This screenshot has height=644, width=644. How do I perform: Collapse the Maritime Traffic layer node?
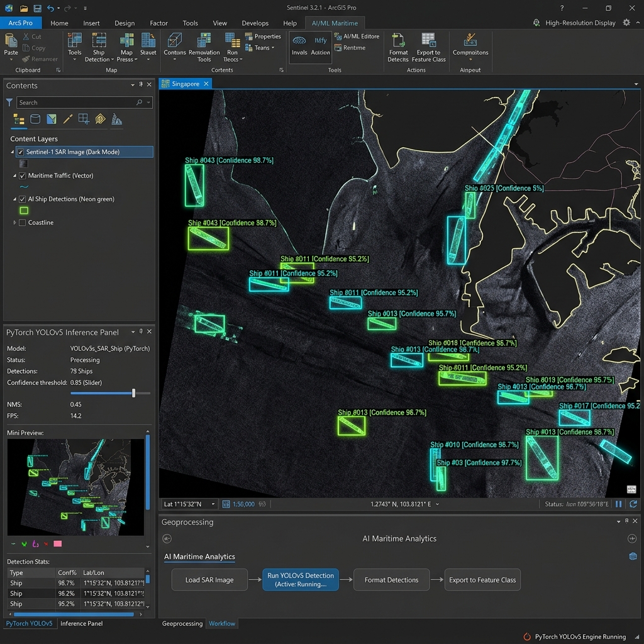[x=14, y=176]
